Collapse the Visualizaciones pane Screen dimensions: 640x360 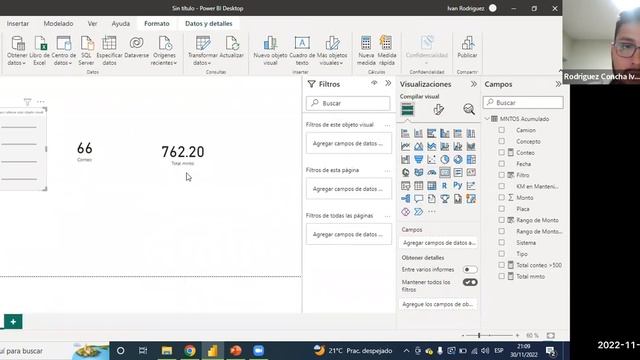pyautogui.click(x=473, y=84)
